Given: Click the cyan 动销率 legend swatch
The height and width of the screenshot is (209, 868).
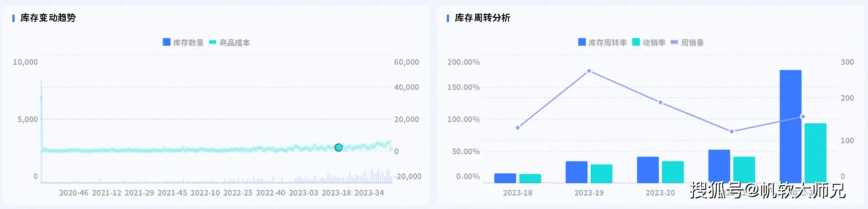Looking at the screenshot, I should pos(636,42).
